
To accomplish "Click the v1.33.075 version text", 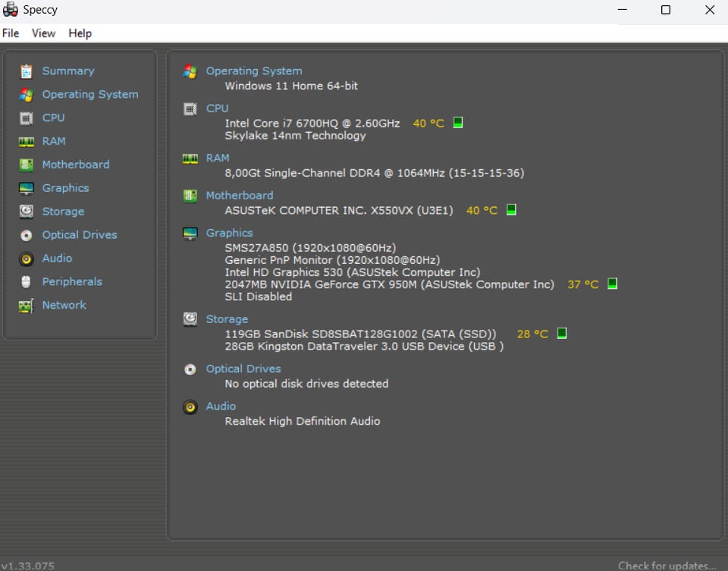I will click(28, 566).
